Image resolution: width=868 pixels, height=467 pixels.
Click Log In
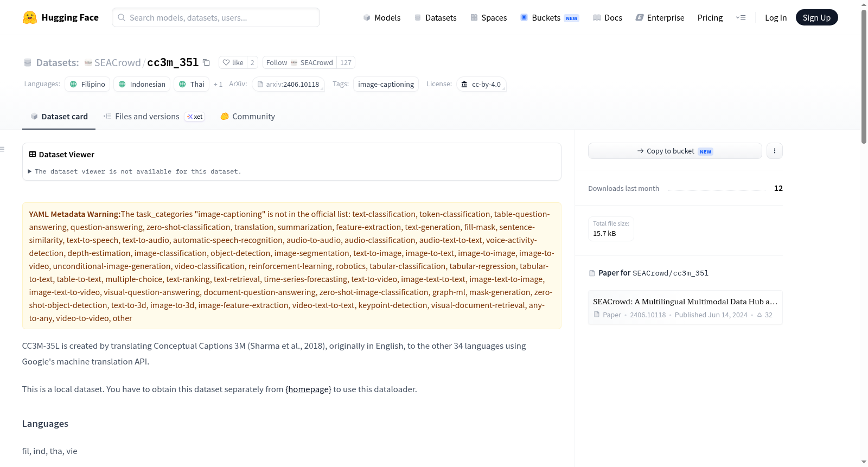(776, 17)
